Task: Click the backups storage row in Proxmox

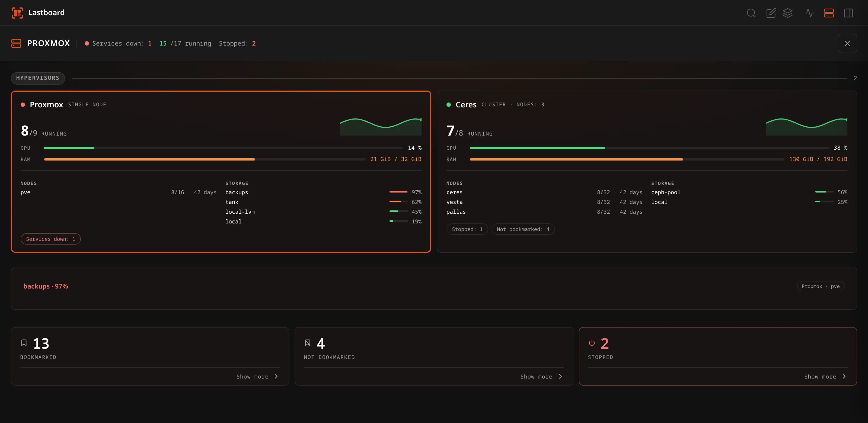Action: (x=324, y=192)
